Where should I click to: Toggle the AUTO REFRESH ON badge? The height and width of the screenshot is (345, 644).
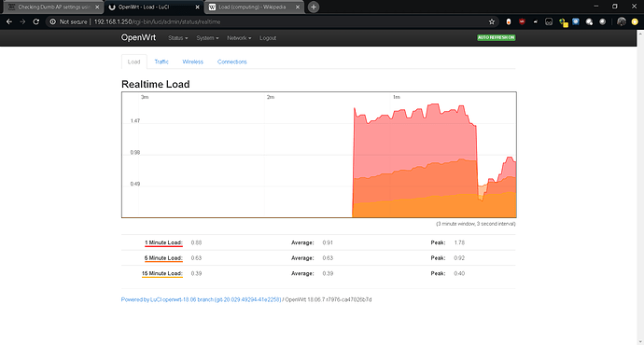tap(497, 37)
